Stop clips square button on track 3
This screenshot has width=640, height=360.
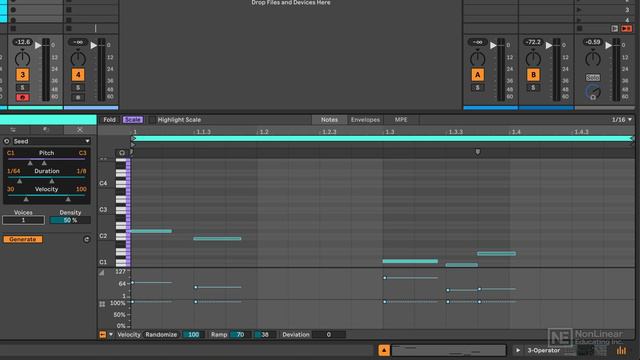[13, 28]
